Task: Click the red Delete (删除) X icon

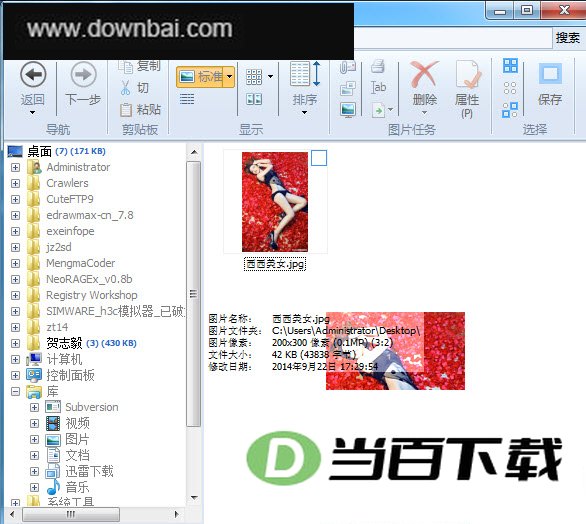Action: pos(424,74)
